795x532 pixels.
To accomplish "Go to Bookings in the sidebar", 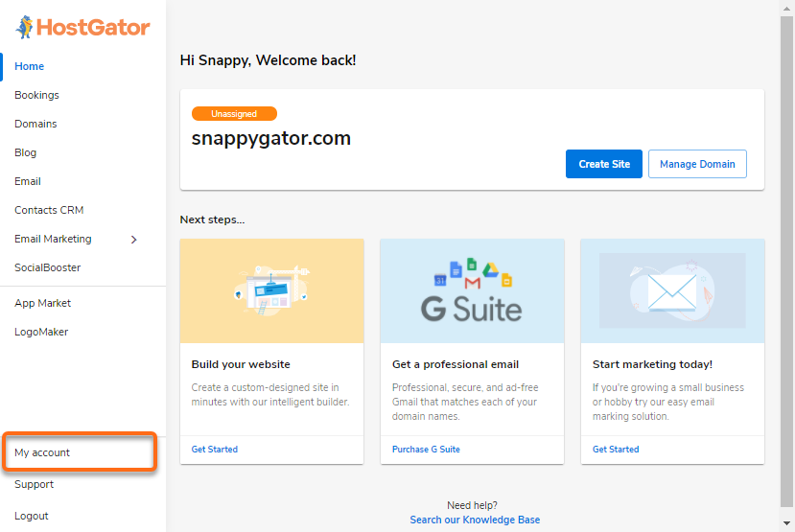I will point(36,95).
